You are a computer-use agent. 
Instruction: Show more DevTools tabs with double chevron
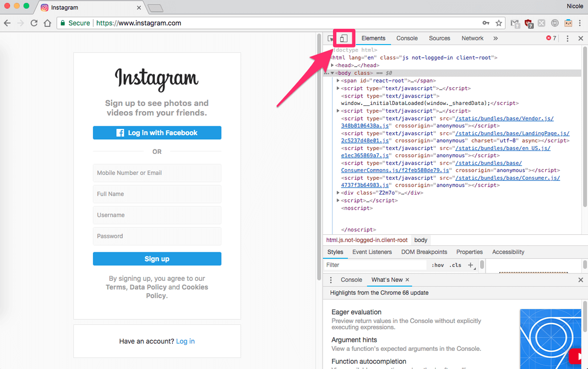pos(495,38)
